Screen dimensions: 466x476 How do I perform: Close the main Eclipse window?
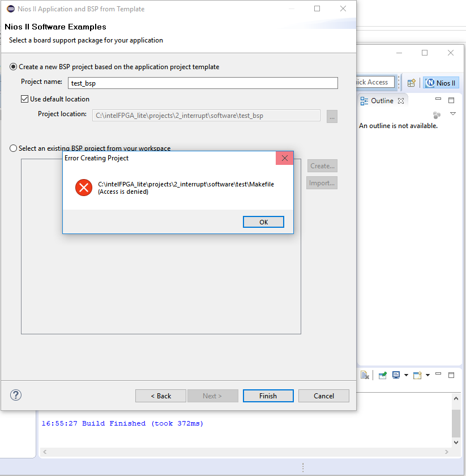(451, 53)
